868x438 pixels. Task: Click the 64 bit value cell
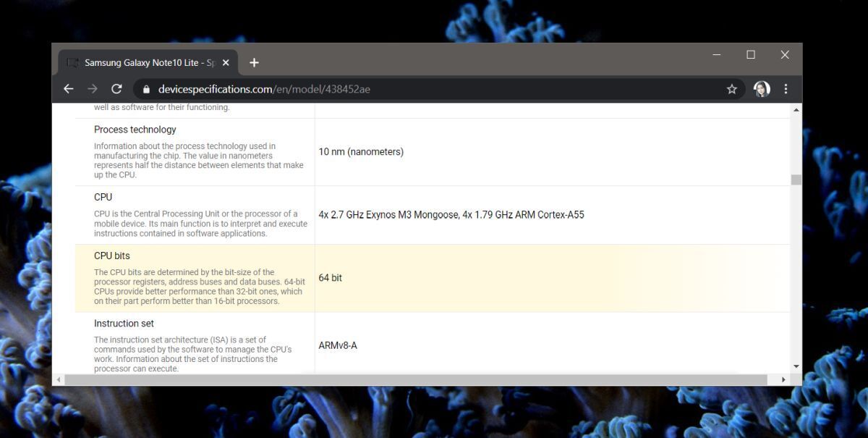tap(330, 277)
